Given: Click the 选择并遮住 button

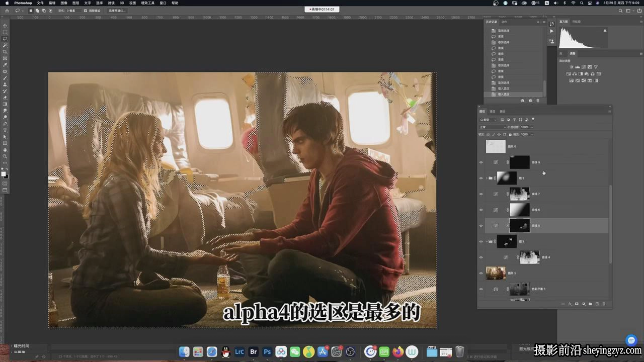Looking at the screenshot, I should tap(117, 11).
